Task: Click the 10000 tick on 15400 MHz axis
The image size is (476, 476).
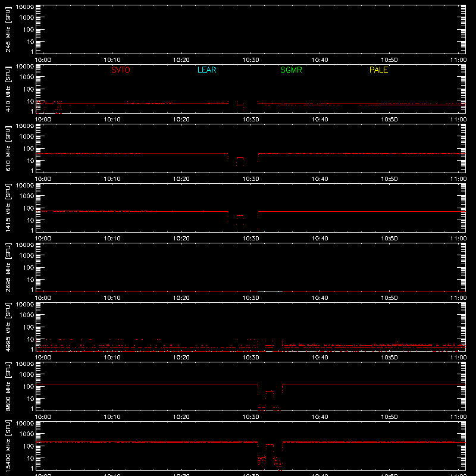Action: point(25,424)
